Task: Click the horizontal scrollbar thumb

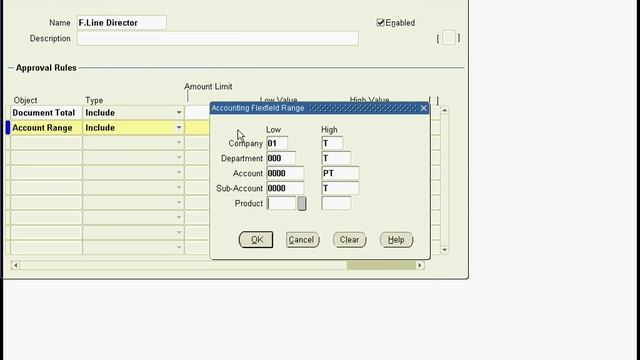Action: pyautogui.click(x=381, y=266)
